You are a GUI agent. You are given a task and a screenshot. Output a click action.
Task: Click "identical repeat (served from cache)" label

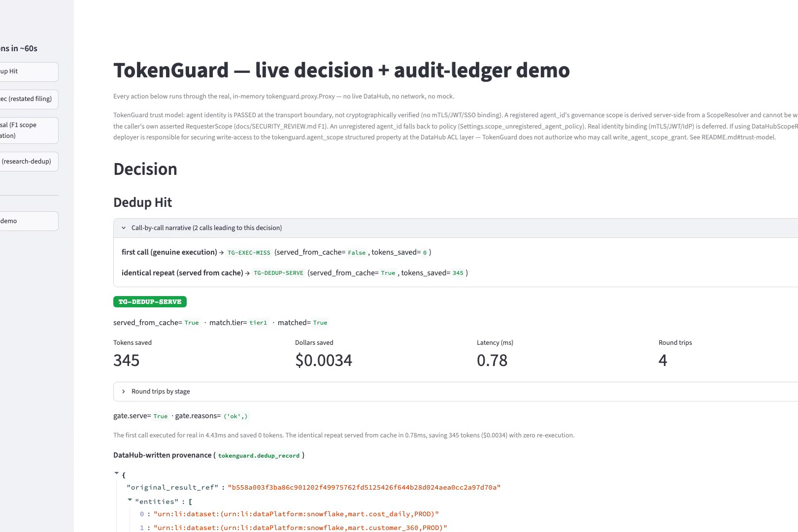point(182,273)
